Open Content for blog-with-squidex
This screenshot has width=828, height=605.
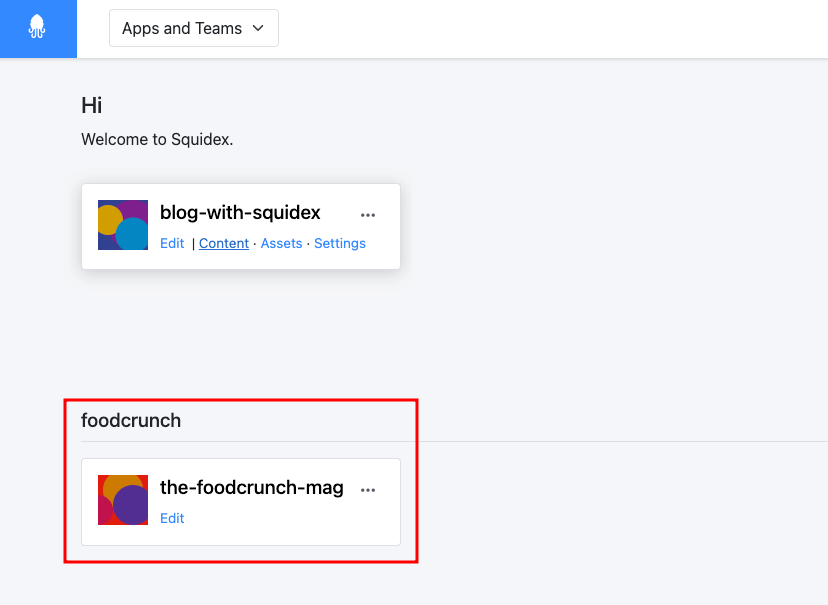(224, 243)
